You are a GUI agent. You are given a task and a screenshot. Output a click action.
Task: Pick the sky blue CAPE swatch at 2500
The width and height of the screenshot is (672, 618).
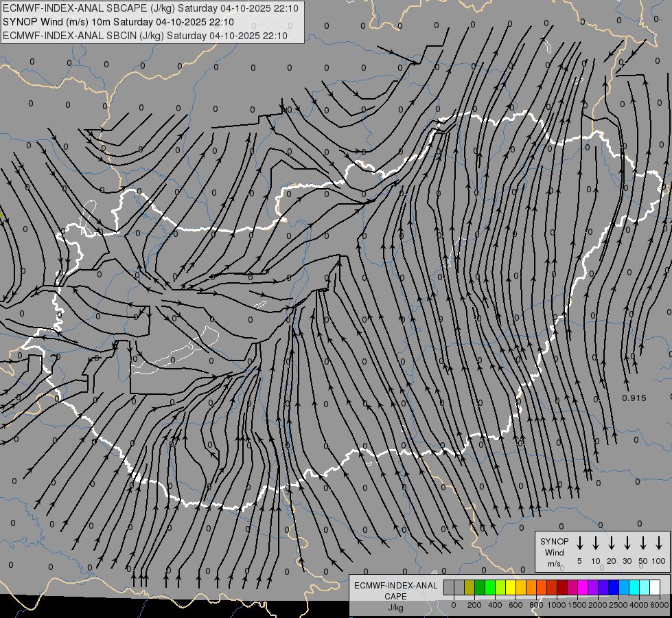(x=624, y=588)
